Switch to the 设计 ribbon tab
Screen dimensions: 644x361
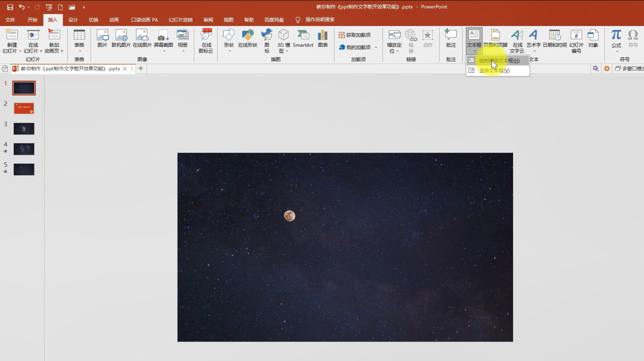[73, 20]
